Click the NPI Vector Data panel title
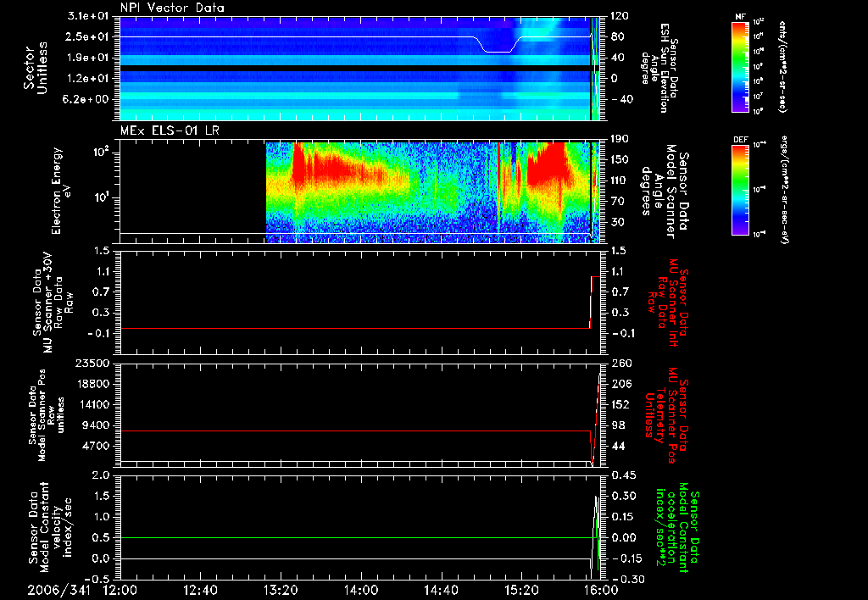Viewport: 868px width, 600px height. coord(172,8)
